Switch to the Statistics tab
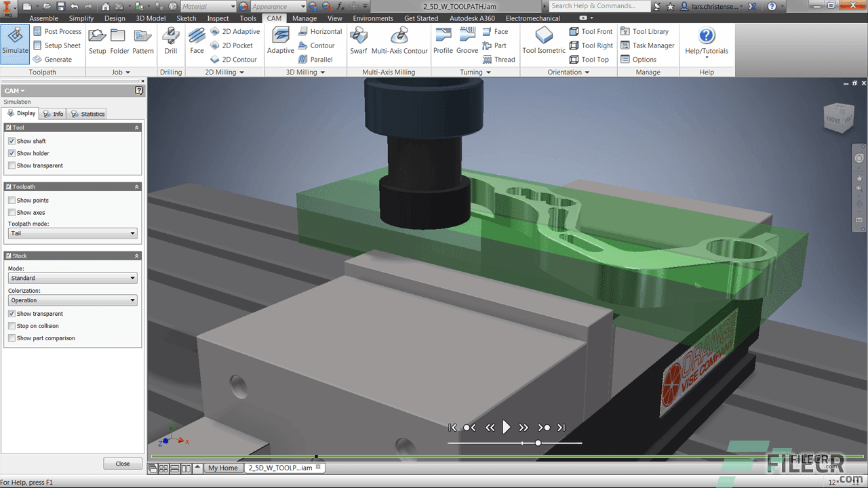The height and width of the screenshot is (488, 868). [x=87, y=114]
